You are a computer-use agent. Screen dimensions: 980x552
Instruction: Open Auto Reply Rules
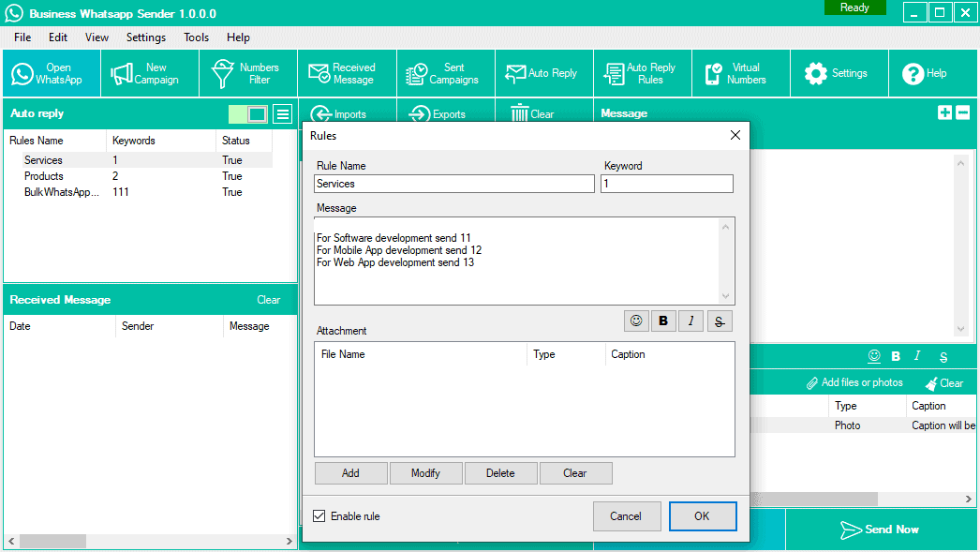coord(642,73)
